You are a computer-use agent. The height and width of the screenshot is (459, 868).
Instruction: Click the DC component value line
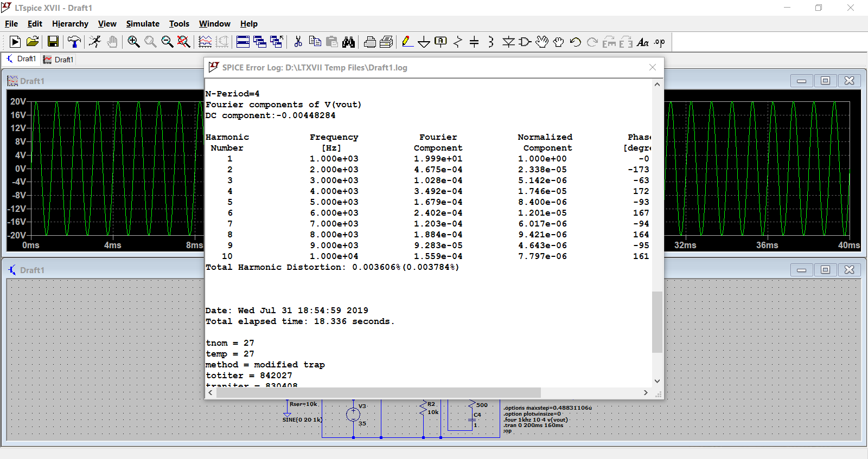pyautogui.click(x=270, y=115)
